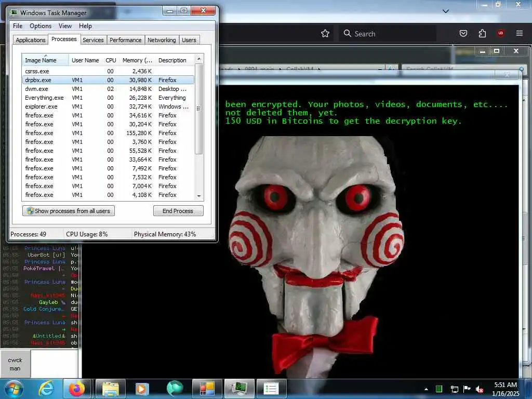Sort processes by Image Name column

pos(45,60)
